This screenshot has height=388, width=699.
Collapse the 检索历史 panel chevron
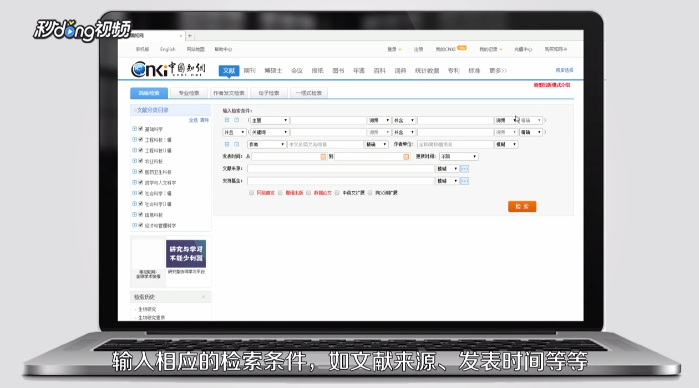[203, 297]
